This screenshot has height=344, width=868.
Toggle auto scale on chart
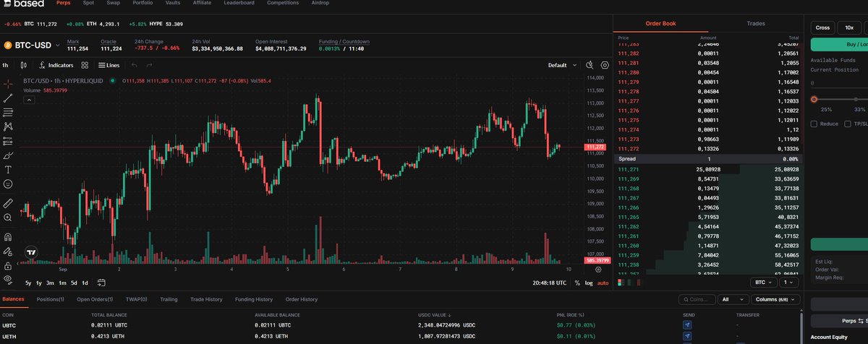click(x=603, y=283)
